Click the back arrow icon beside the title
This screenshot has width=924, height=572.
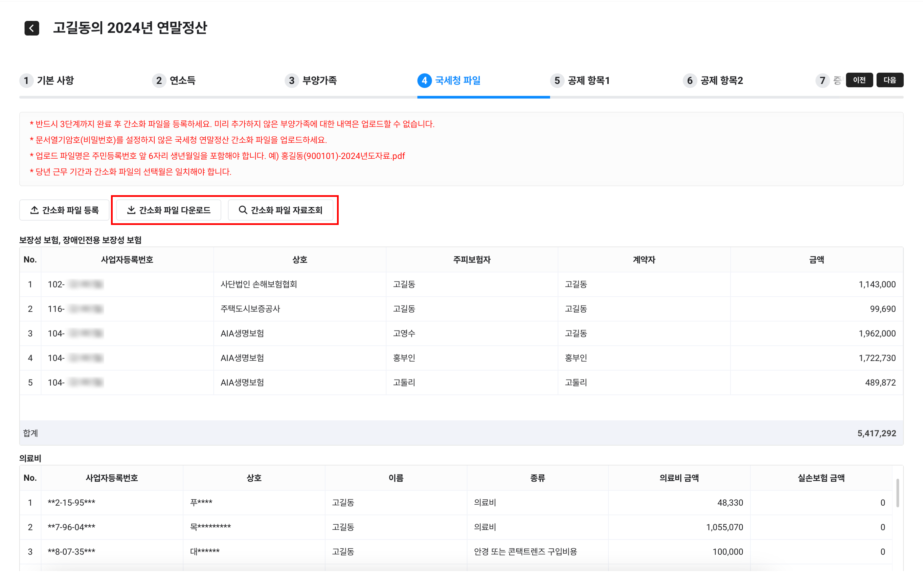tap(32, 28)
